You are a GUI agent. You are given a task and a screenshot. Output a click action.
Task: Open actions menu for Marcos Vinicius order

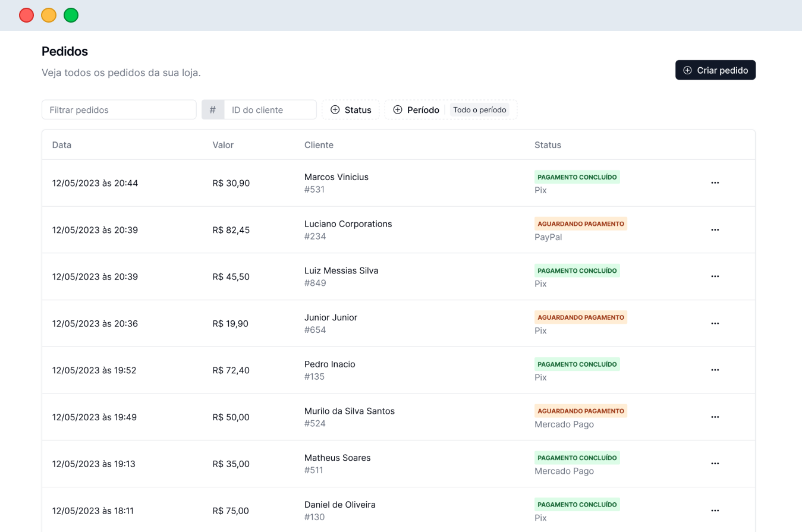coord(715,183)
